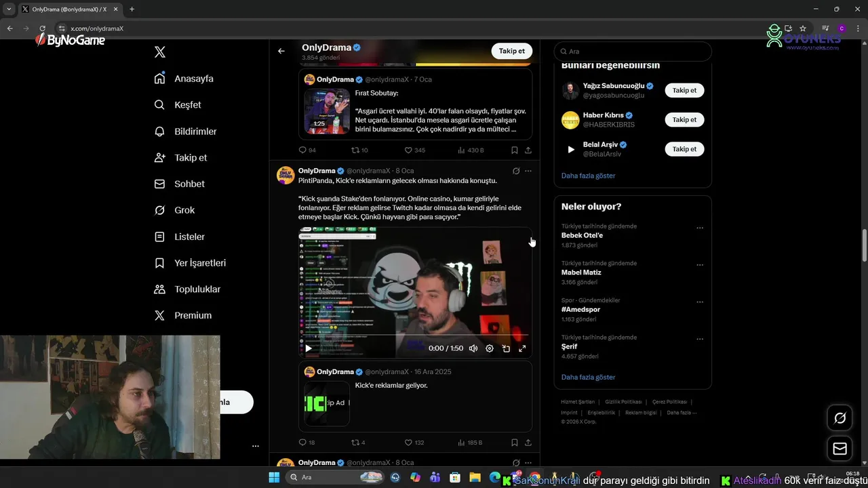The image size is (868, 488).
Task: Reload the page in Chrome
Action: 42,28
